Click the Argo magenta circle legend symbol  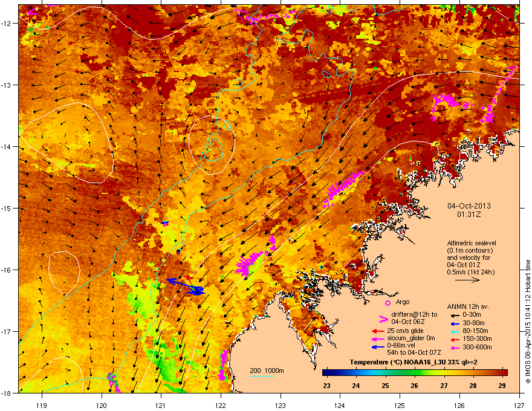click(x=388, y=303)
